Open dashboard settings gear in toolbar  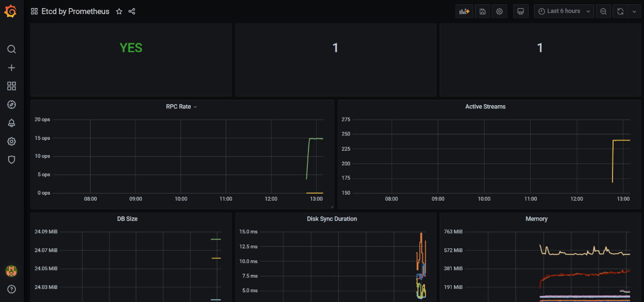[x=499, y=11]
